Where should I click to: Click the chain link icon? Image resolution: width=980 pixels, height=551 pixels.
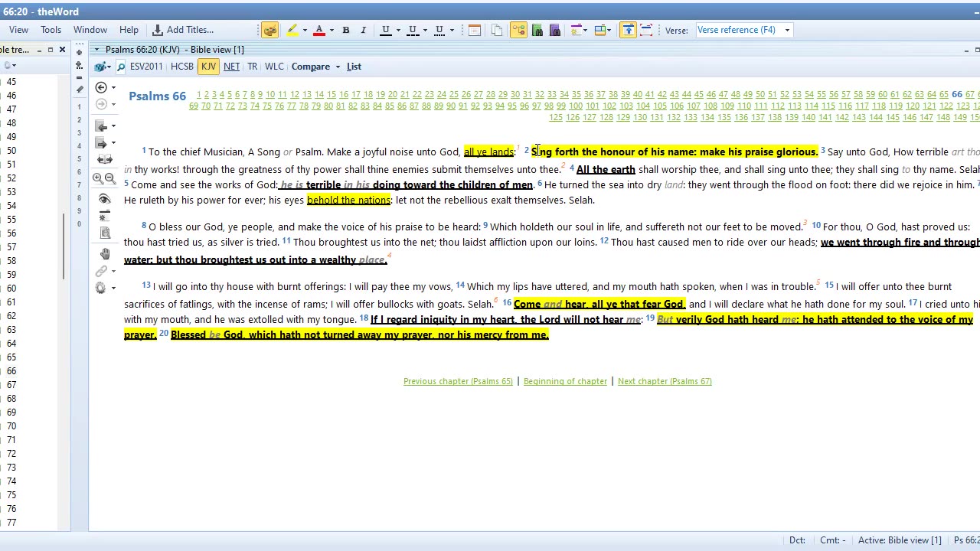pos(101,271)
